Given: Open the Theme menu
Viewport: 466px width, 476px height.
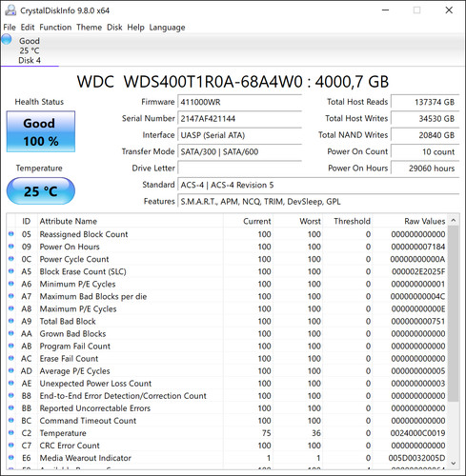Looking at the screenshot, I should [x=89, y=28].
